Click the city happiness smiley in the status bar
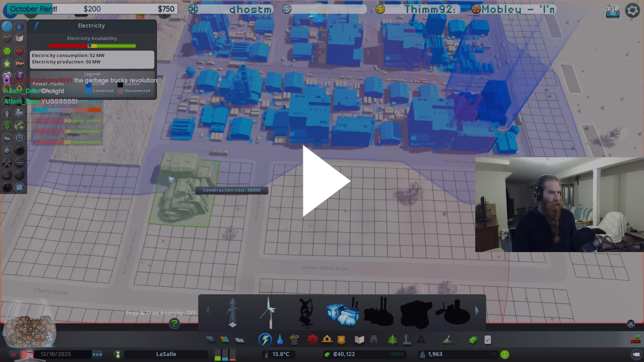This screenshot has width=644, height=362. click(504, 354)
